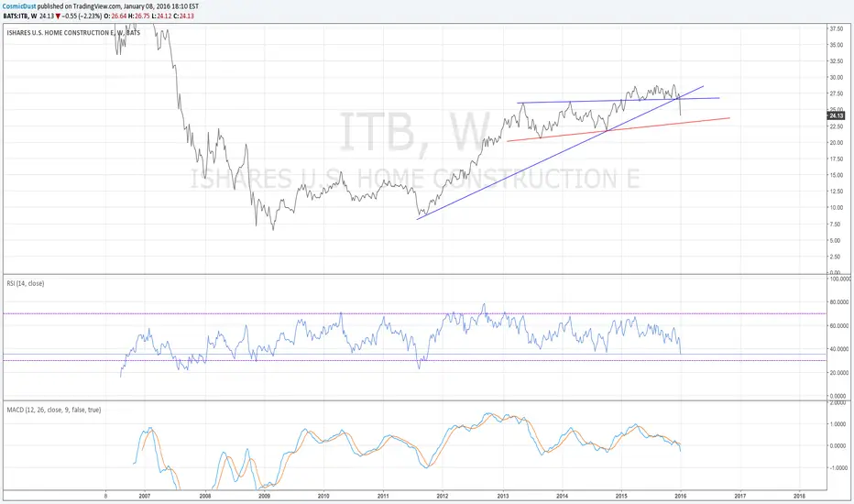Click the -0.55 (-2.23%) change value
The width and height of the screenshot is (854, 504).
point(82,16)
